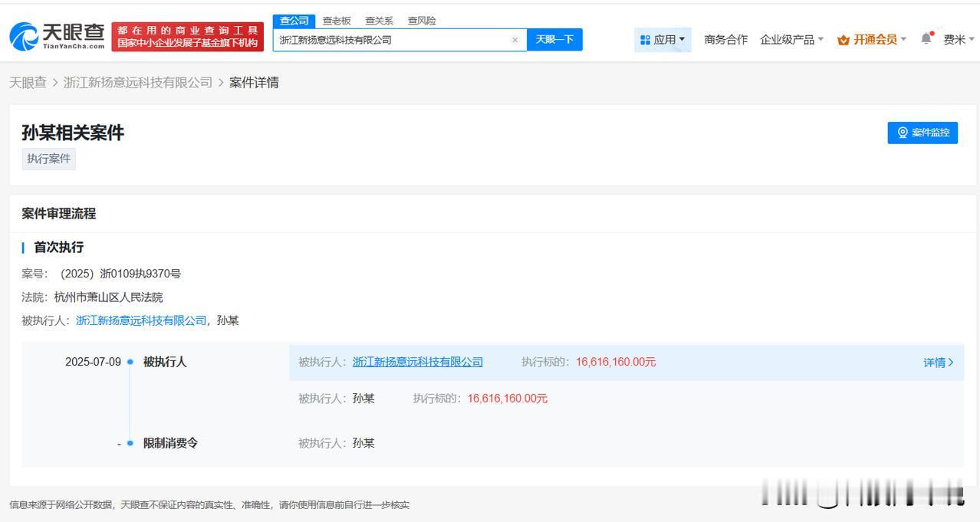This screenshot has width=980, height=522.
Task: Expand the 企业级产品 menu
Action: pyautogui.click(x=791, y=40)
